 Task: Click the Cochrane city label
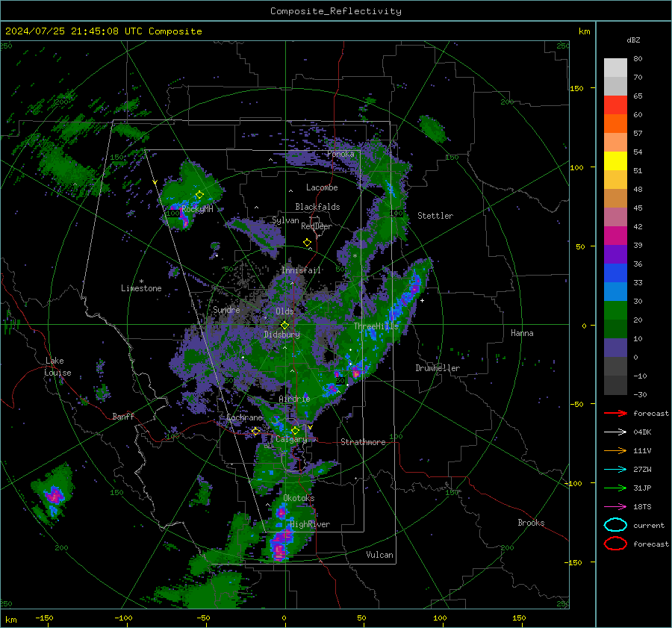tap(244, 417)
